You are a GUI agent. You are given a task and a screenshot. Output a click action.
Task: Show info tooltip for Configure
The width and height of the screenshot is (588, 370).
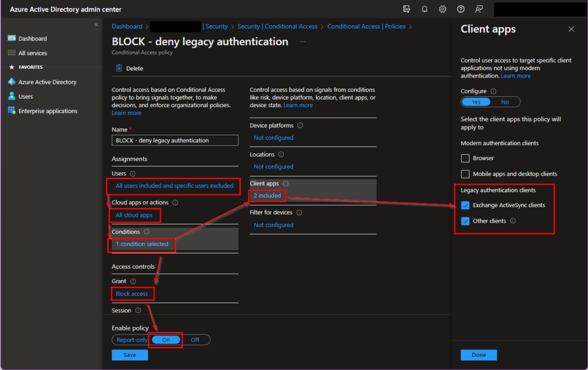click(493, 91)
